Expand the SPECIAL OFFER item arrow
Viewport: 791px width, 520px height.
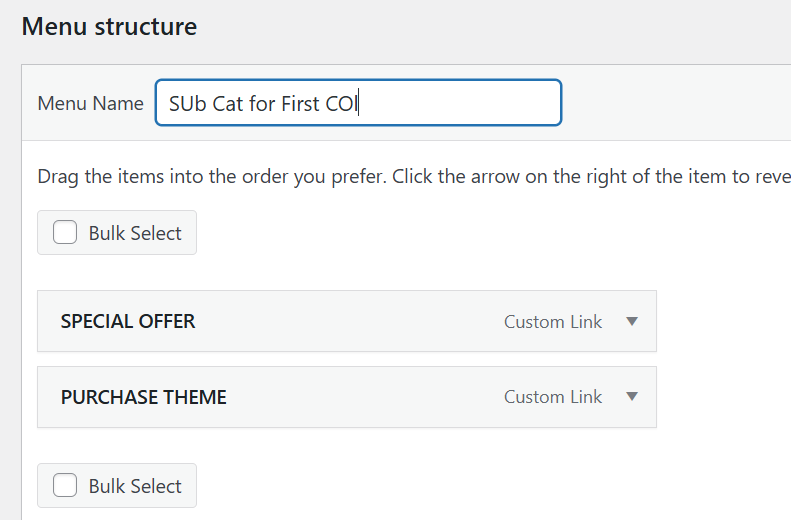pyautogui.click(x=632, y=321)
